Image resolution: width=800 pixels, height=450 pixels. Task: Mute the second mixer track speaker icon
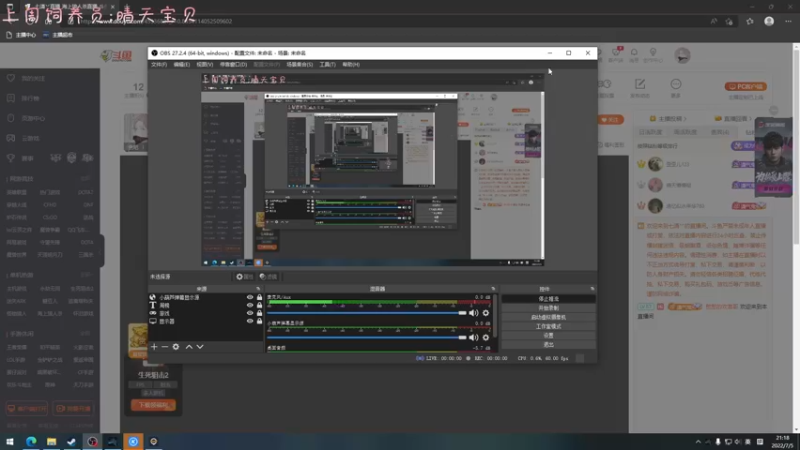point(473,337)
